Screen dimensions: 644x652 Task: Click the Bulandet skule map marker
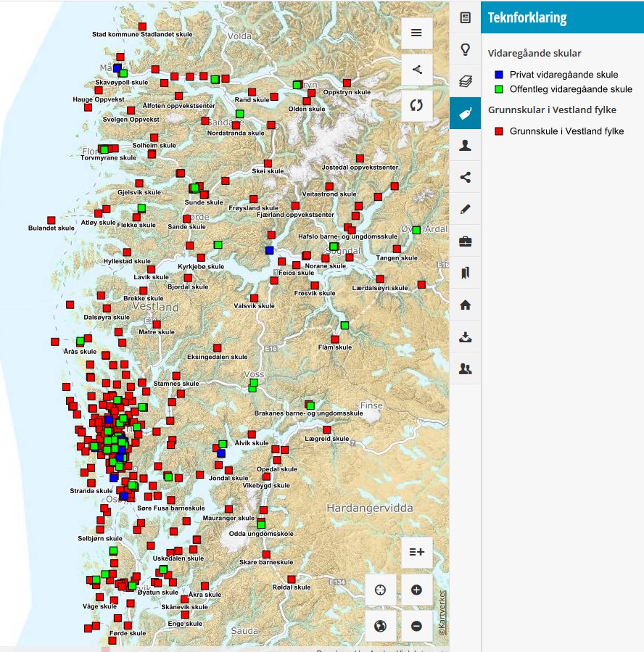click(51, 220)
